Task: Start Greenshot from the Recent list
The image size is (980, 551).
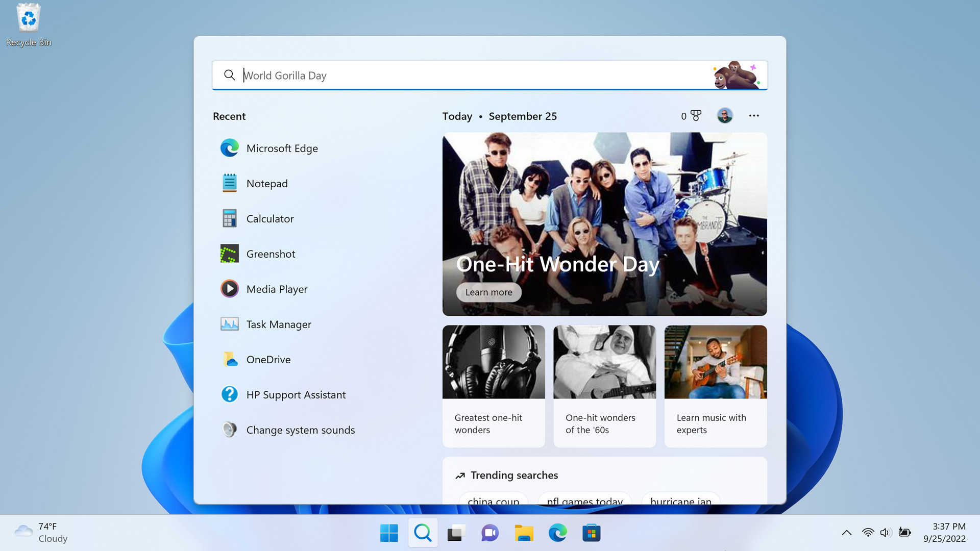Action: pyautogui.click(x=271, y=254)
